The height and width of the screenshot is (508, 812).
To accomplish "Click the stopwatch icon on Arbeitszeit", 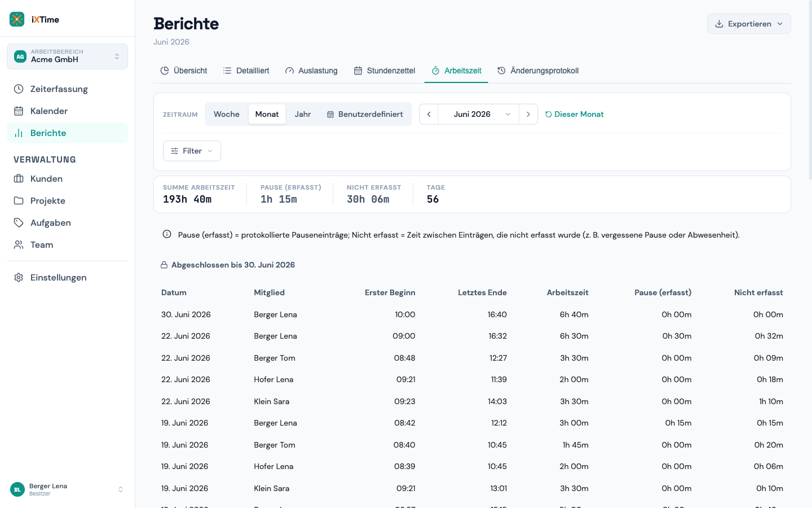I will click(435, 71).
